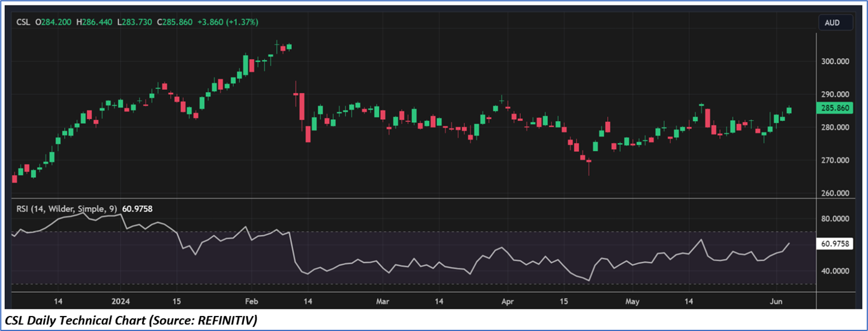The height and width of the screenshot is (331, 868).
Task: Click the 290.000 price axis label
Action: click(x=835, y=94)
